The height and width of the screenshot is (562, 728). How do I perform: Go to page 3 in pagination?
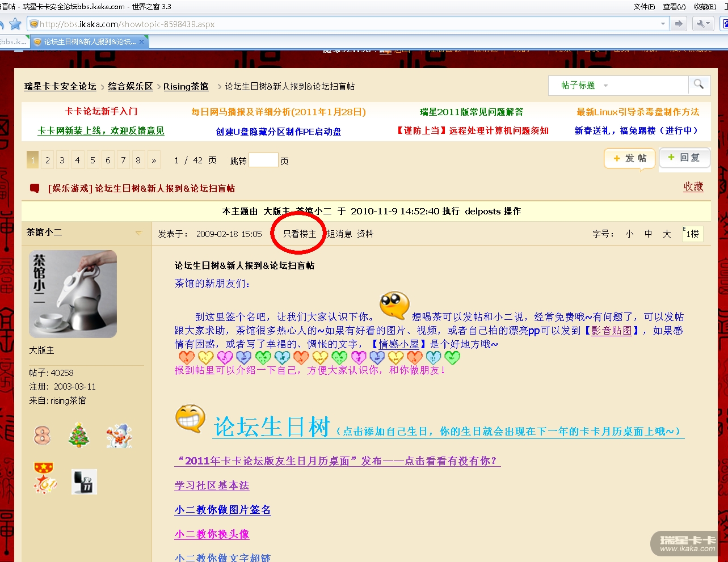62,160
